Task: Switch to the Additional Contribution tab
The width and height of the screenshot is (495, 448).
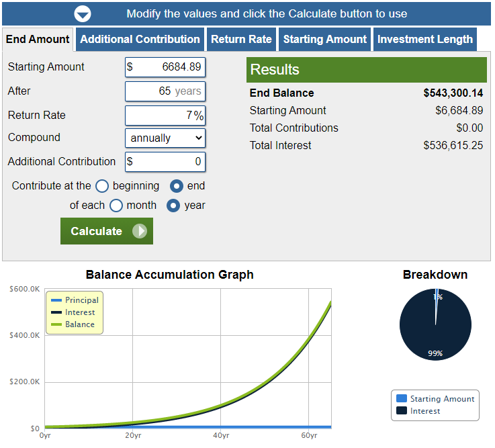Action: (140, 40)
